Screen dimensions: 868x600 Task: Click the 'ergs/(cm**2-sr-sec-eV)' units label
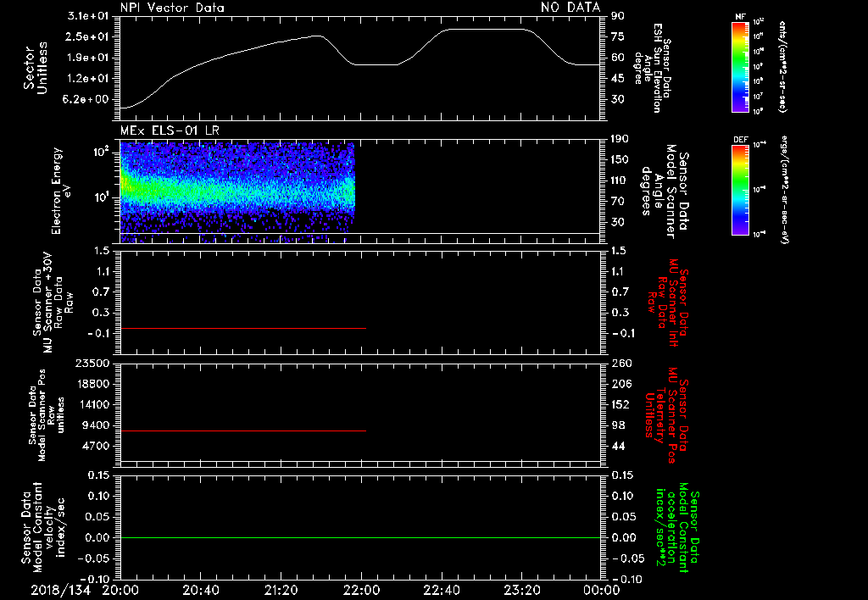784,189
